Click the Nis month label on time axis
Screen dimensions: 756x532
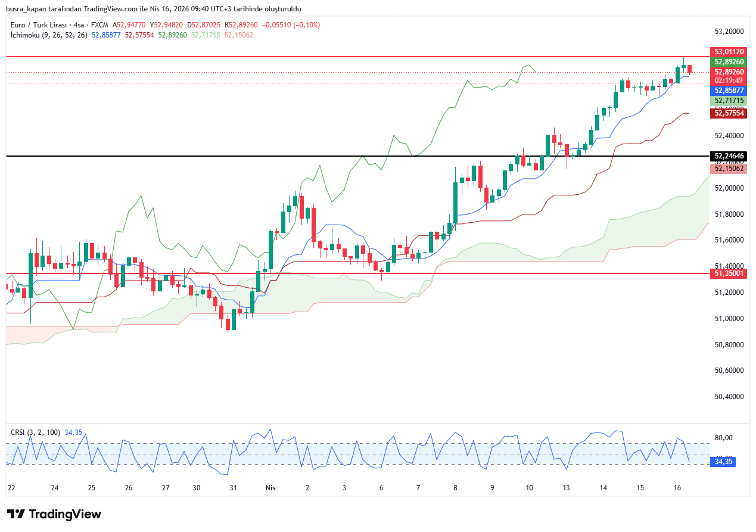[270, 488]
